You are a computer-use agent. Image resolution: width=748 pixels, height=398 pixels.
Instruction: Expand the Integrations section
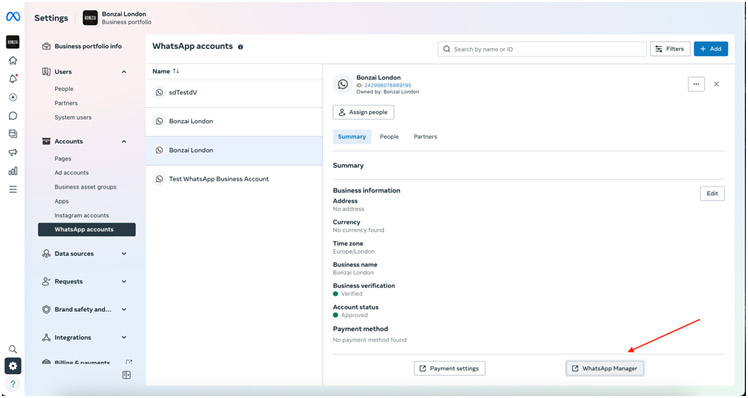(x=124, y=337)
